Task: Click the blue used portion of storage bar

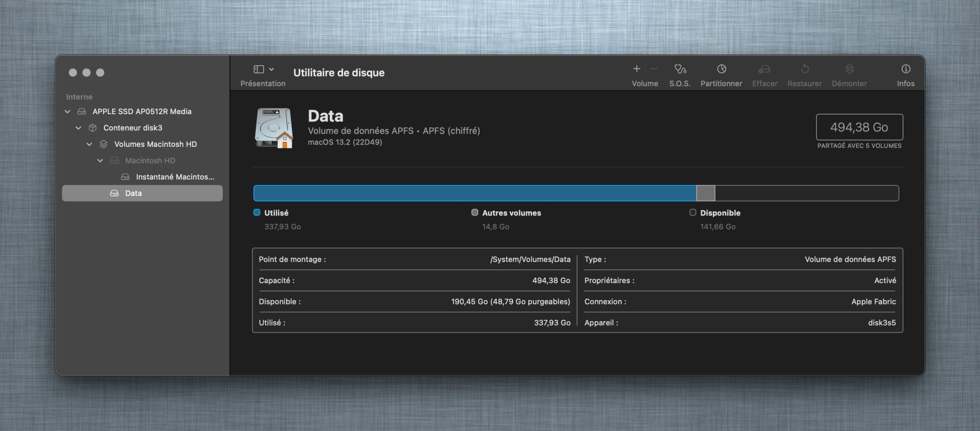Action: pos(475,193)
